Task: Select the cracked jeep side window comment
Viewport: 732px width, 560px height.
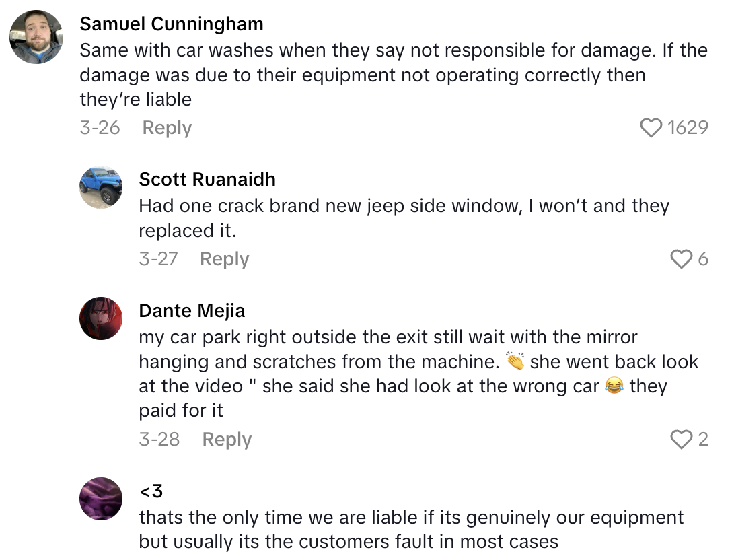Action: coord(404,218)
